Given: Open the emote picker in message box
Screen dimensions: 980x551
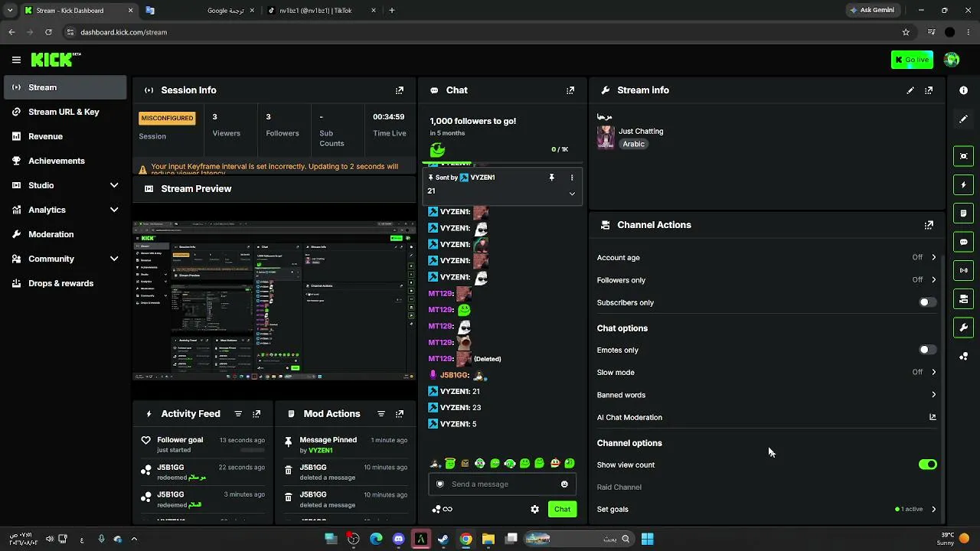Looking at the screenshot, I should [x=564, y=484].
